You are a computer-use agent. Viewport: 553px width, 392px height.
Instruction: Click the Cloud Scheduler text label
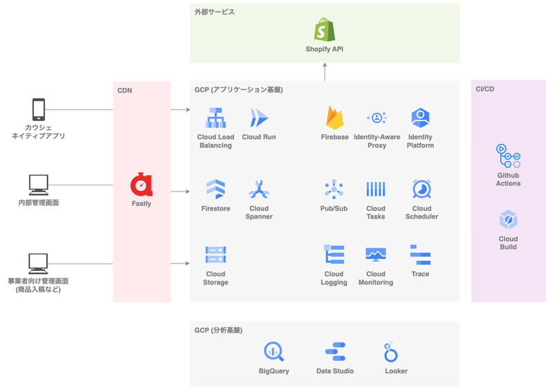pos(422,212)
